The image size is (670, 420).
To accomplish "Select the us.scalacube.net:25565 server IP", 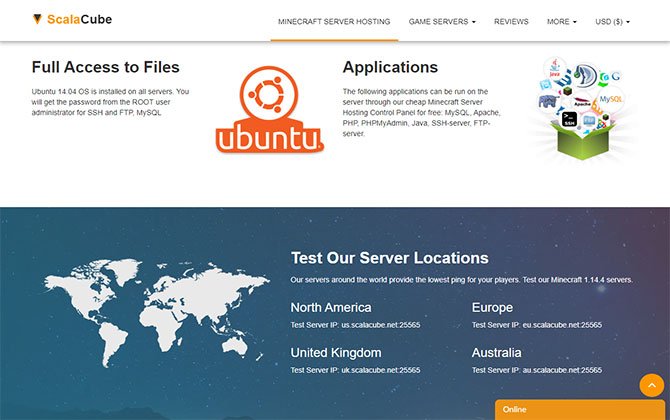I will (381, 325).
